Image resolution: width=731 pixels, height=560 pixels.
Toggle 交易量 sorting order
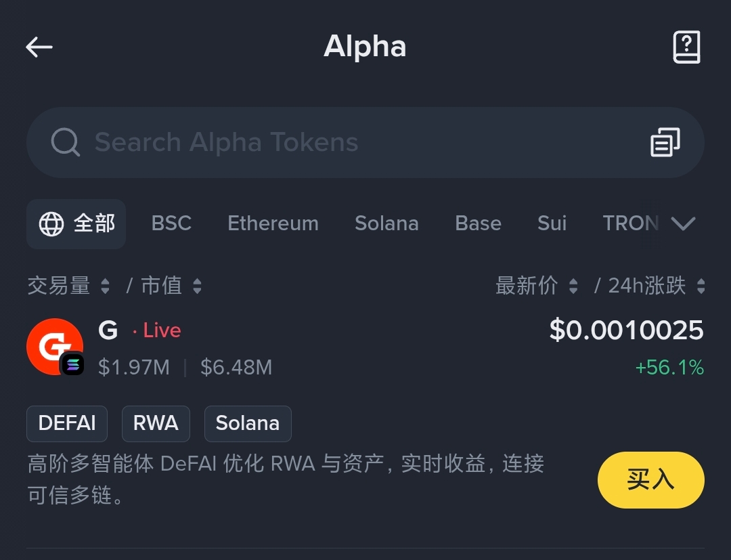[x=106, y=286]
